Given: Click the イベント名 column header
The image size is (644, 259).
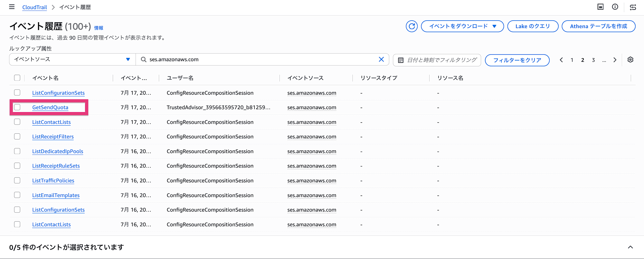Looking at the screenshot, I should pyautogui.click(x=45, y=78).
